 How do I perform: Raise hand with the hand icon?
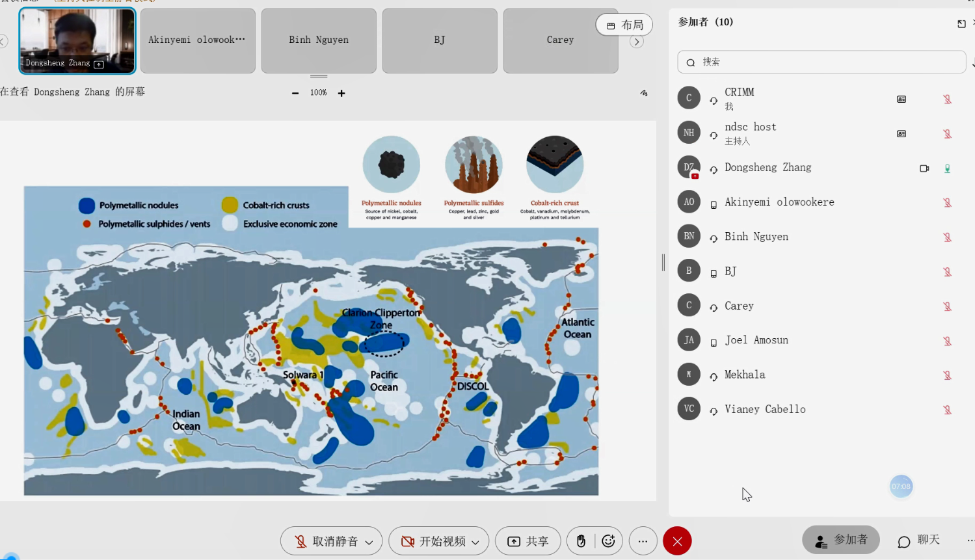(x=581, y=541)
